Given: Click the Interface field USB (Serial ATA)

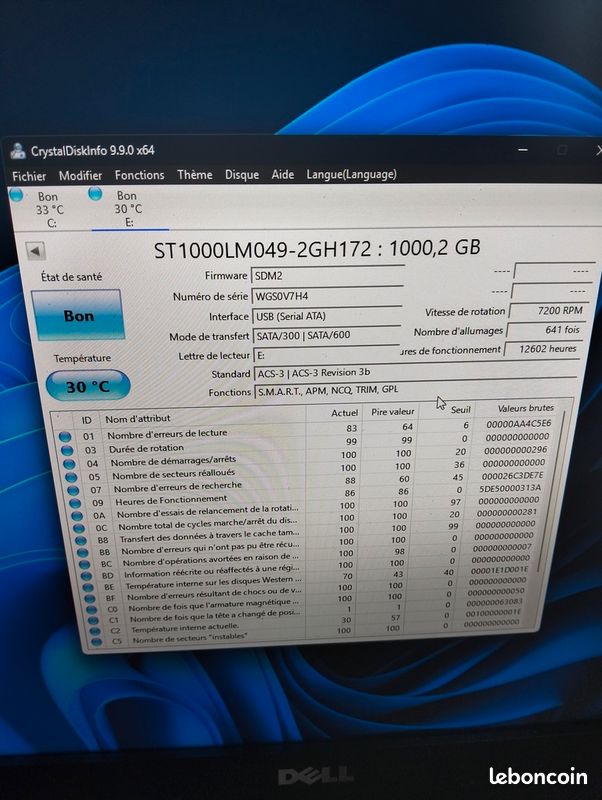Looking at the screenshot, I should 327,316.
